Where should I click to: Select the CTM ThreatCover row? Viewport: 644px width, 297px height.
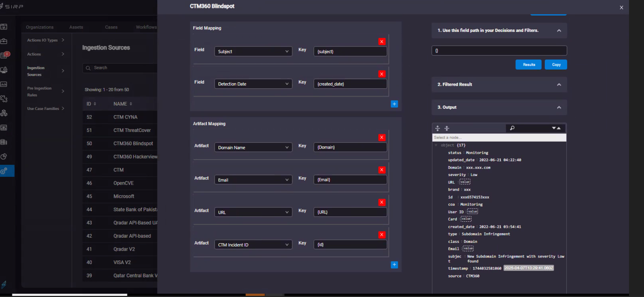pos(120,130)
